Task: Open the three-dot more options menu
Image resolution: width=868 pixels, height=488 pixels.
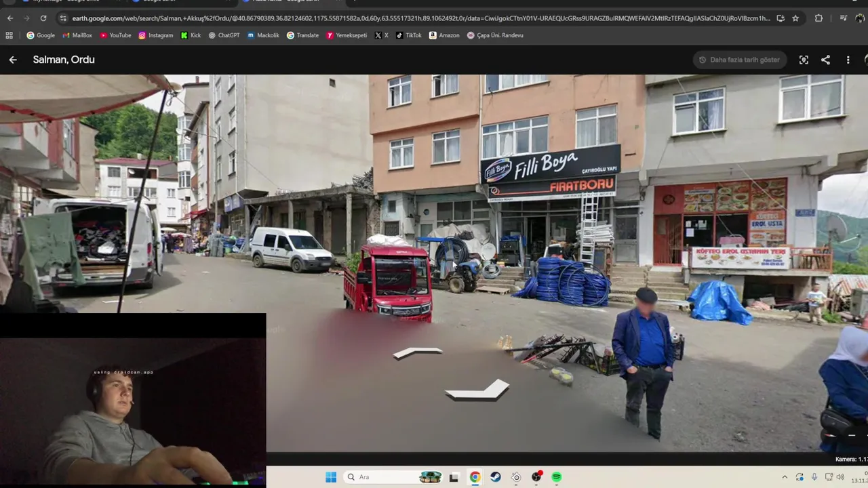Action: [x=848, y=60]
